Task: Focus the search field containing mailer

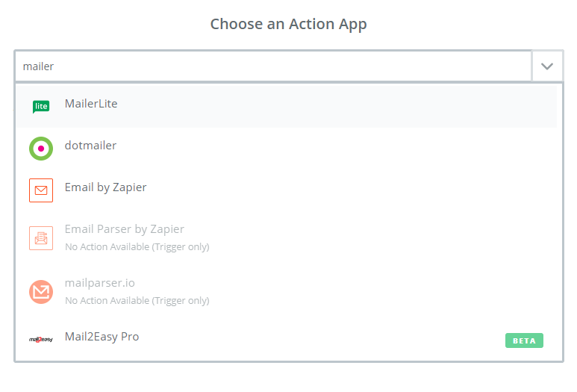Action: (273, 66)
